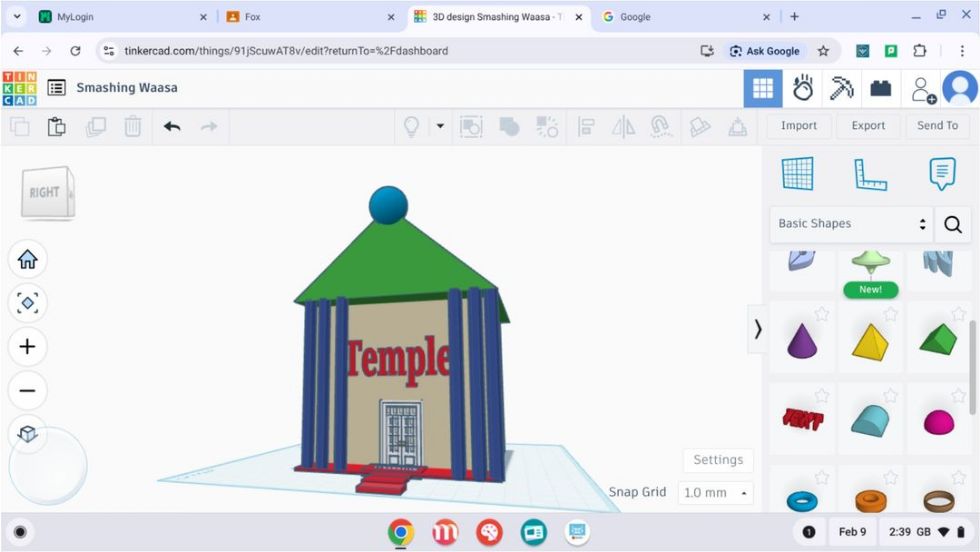Zoom out with the minus button
This screenshot has width=980, height=552.
pos(27,390)
